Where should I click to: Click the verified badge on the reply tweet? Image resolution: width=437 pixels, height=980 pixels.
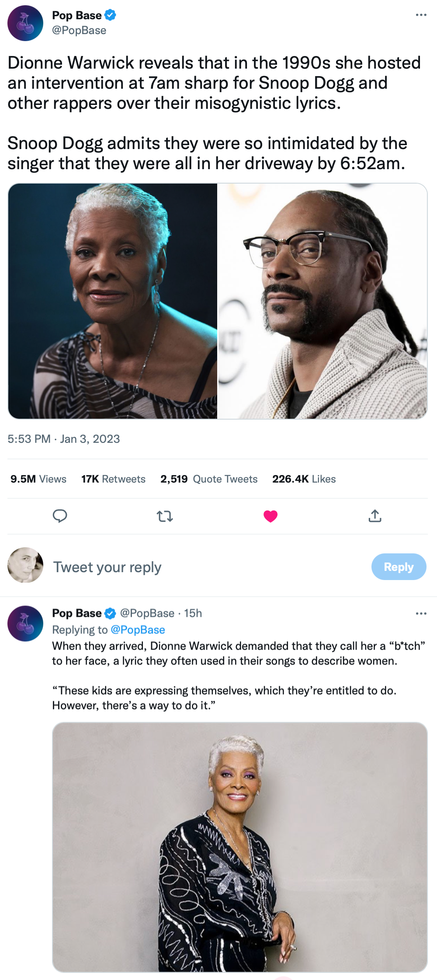[x=111, y=613]
